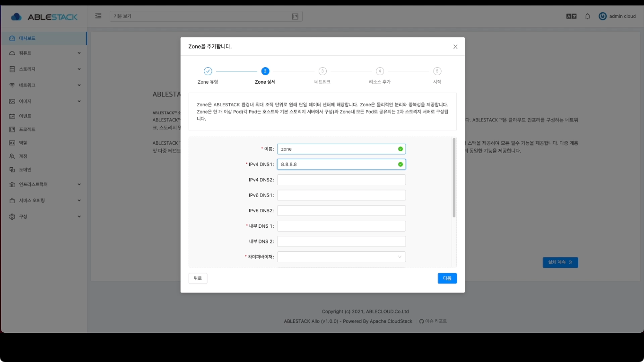Expand the 컴퓨트 menu chevron
The width and height of the screenshot is (644, 362).
(x=79, y=53)
